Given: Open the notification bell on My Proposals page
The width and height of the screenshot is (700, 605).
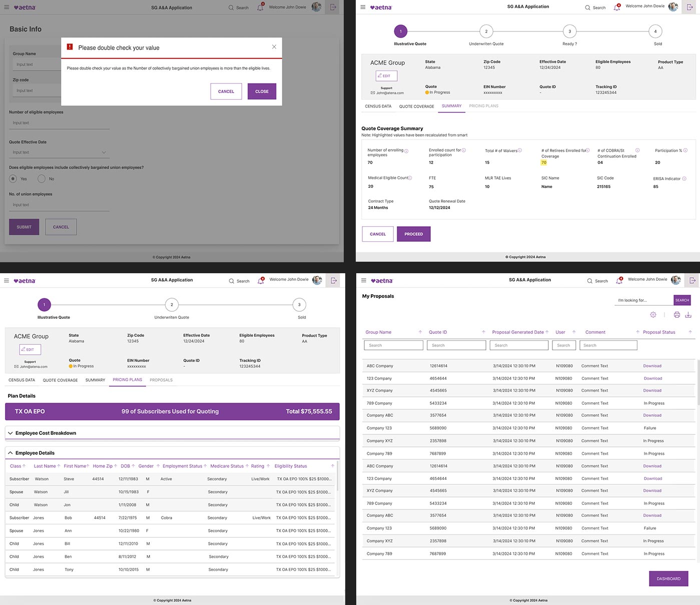Looking at the screenshot, I should (619, 281).
